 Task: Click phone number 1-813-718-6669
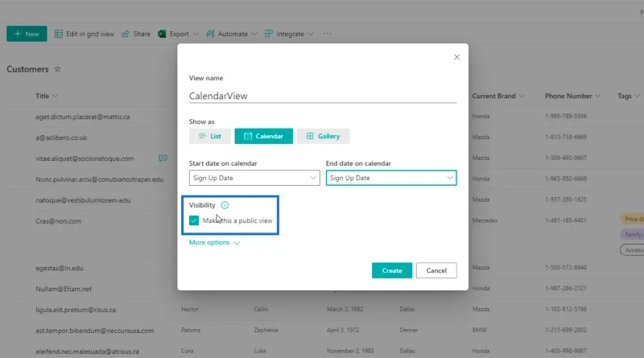[566, 137]
